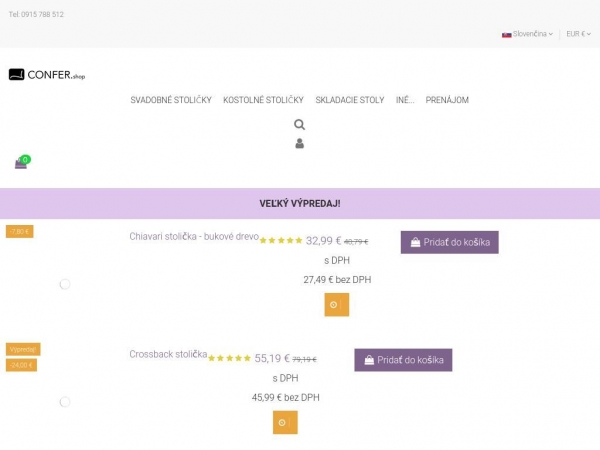Open the PRENÁJOM menu item

click(447, 100)
